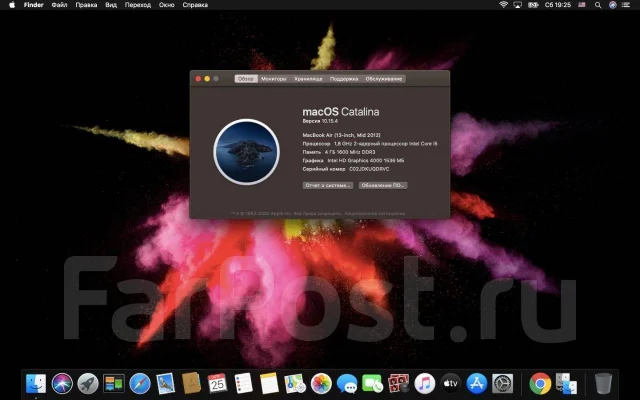The height and width of the screenshot is (400, 640).
Task: Open the Справка menu
Action: click(195, 5)
